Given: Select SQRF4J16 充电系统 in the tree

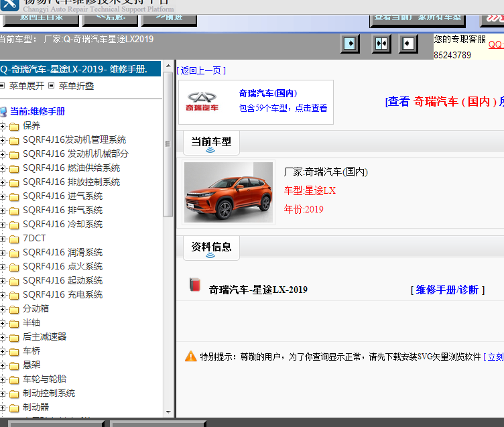Looking at the screenshot, I should point(63,295).
